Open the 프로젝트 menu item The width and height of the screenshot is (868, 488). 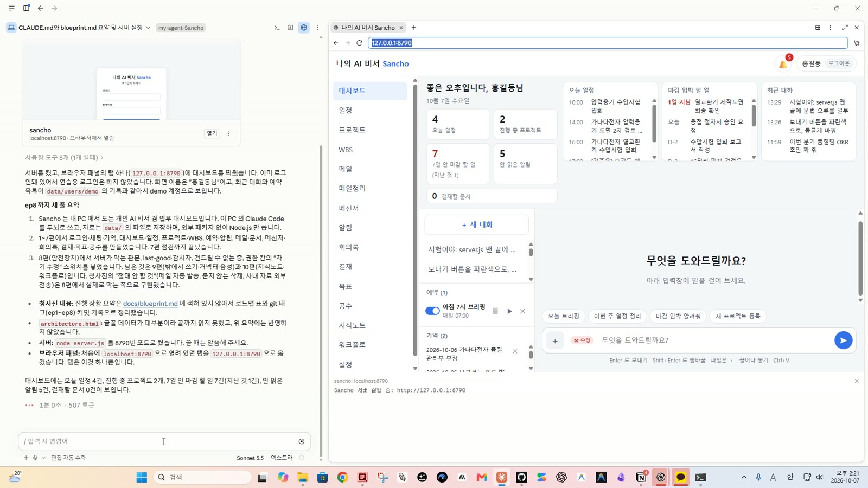370,130
